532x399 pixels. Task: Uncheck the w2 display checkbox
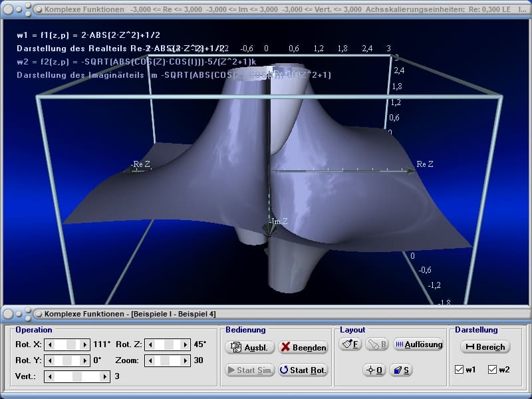(x=493, y=370)
